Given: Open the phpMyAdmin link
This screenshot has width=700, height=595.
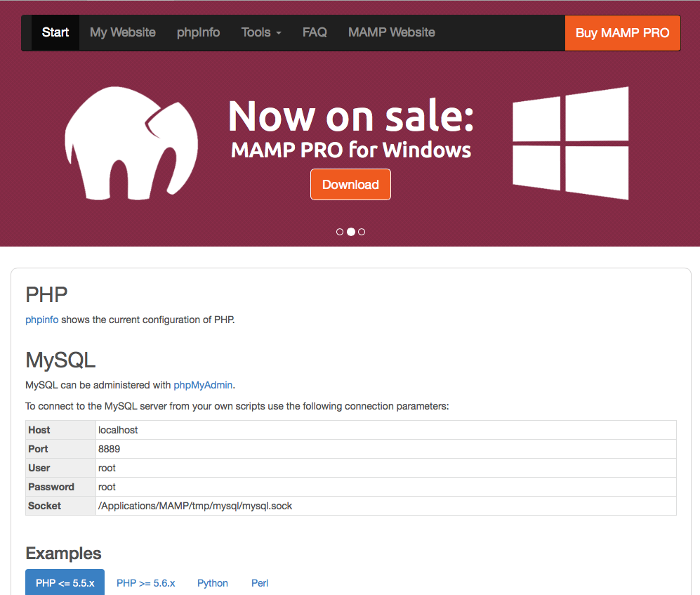Looking at the screenshot, I should pyautogui.click(x=203, y=385).
